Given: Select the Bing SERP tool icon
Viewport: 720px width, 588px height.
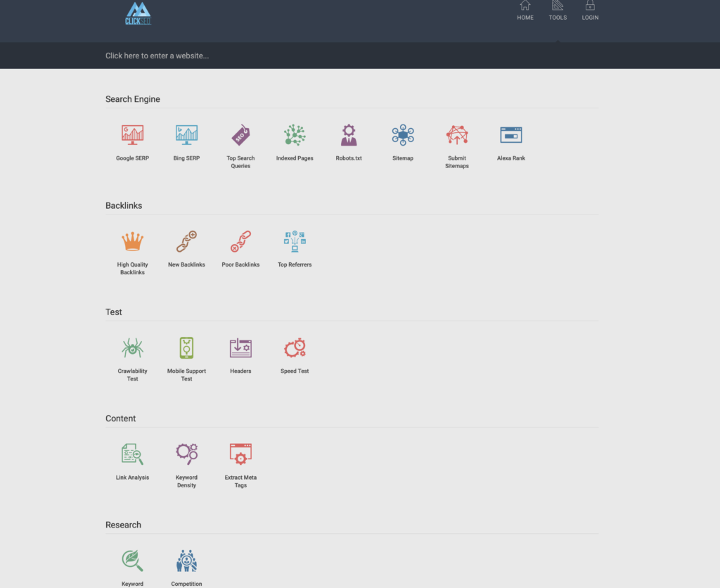Looking at the screenshot, I should tap(186, 134).
